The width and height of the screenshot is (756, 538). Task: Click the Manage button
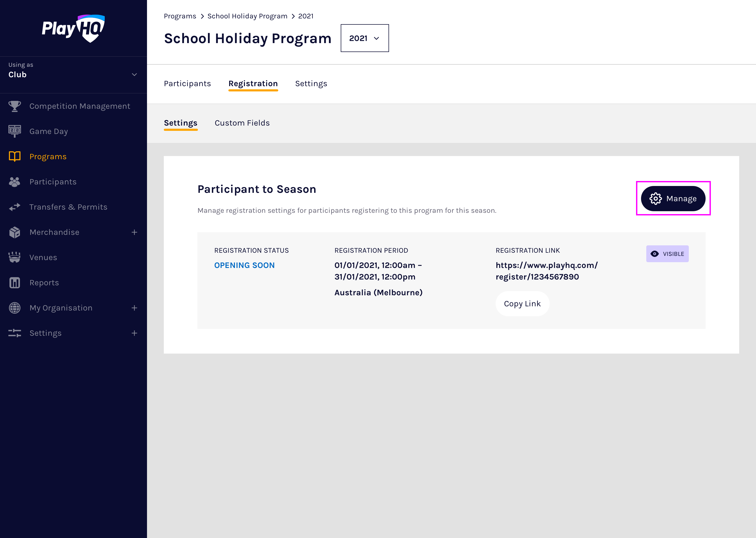click(x=673, y=198)
